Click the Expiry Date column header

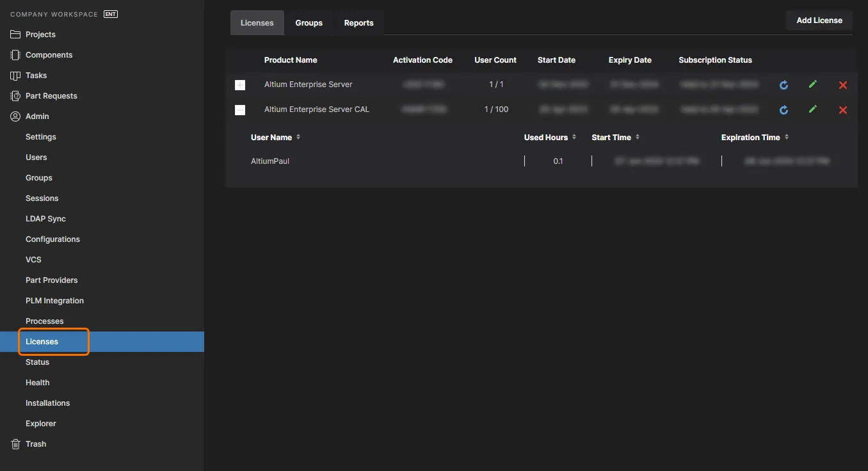[630, 60]
